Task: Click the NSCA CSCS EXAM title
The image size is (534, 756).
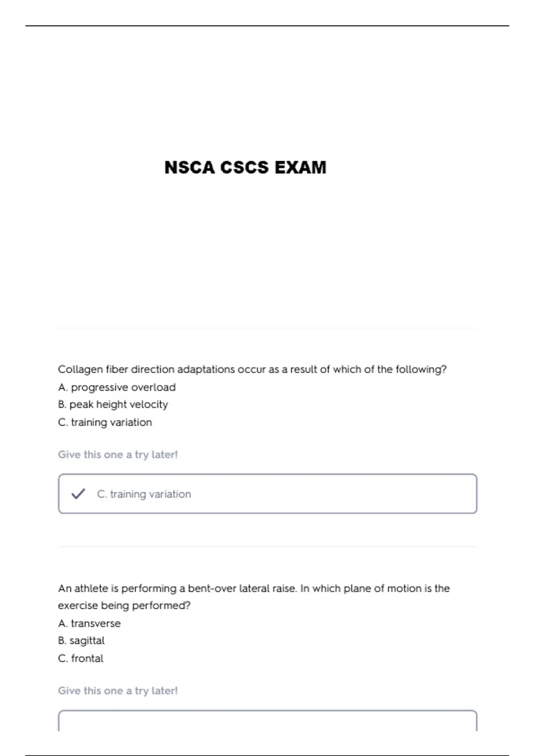Action: (245, 167)
